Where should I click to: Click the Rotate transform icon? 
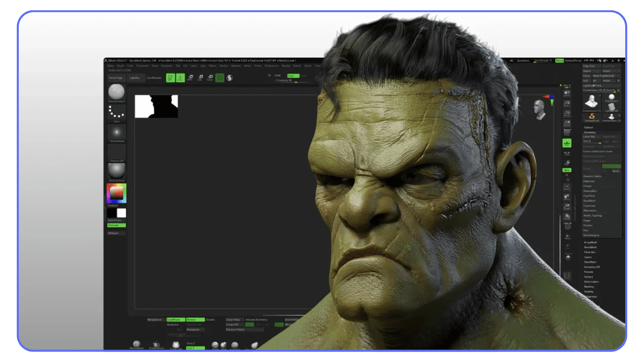click(x=210, y=78)
